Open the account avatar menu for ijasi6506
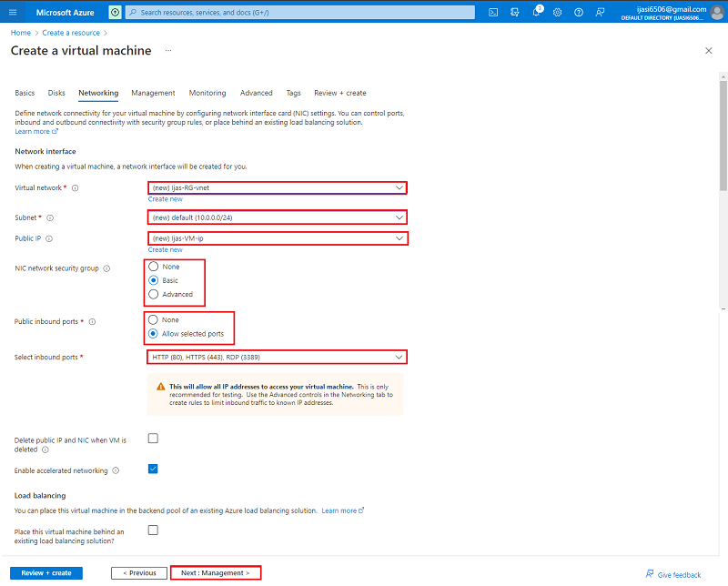Image resolution: width=728 pixels, height=586 pixels. pos(715,12)
